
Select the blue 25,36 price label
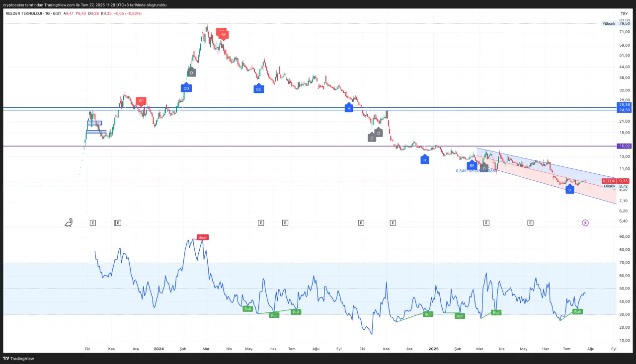coord(624,105)
